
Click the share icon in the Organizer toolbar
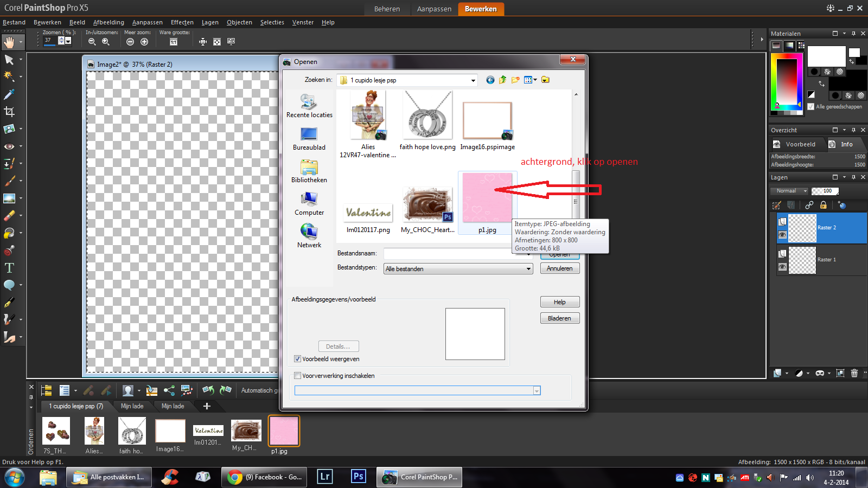point(169,390)
